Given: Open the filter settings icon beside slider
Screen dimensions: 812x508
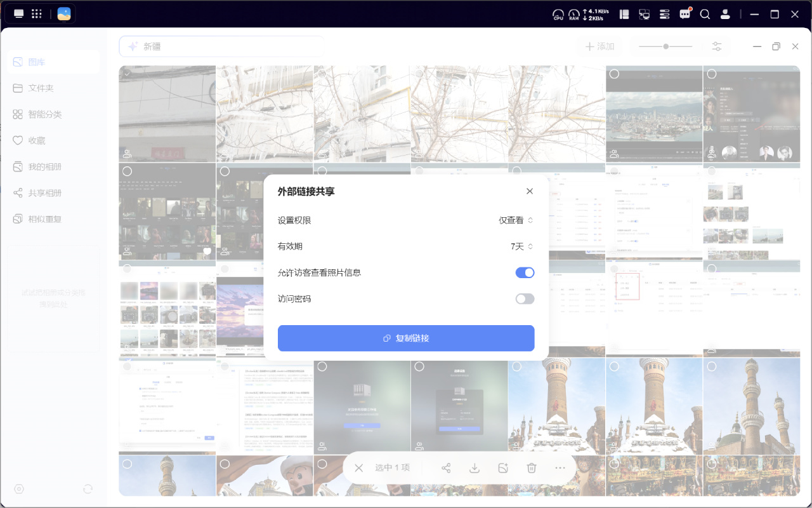Looking at the screenshot, I should pos(717,46).
